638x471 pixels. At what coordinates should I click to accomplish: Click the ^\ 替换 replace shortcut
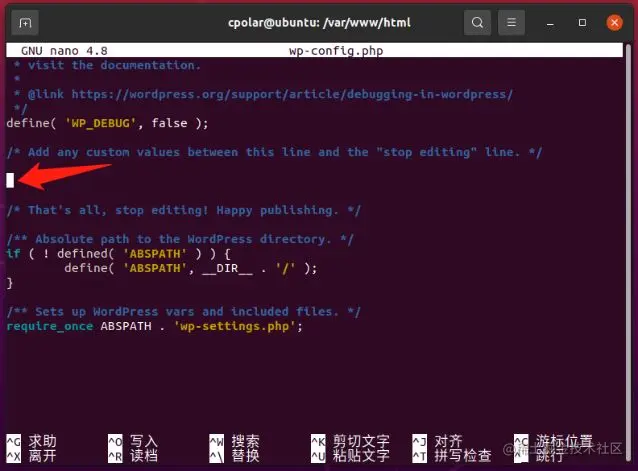pos(235,456)
